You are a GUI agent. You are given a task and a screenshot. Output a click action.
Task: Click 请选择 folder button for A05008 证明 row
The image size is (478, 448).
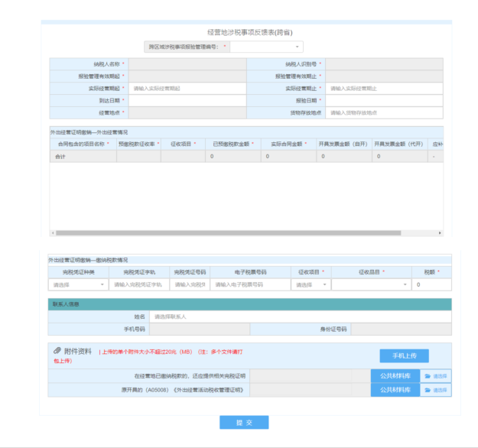436,390
